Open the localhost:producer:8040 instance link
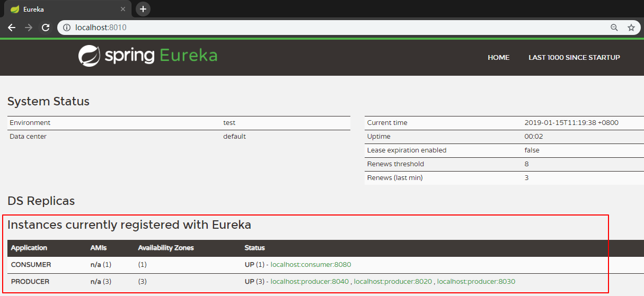This screenshot has height=296, width=644. [x=310, y=282]
